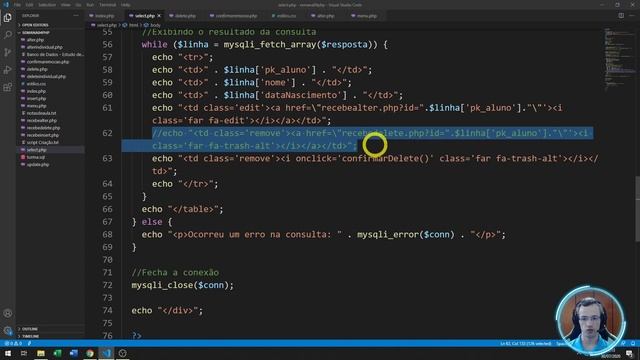Click line number 63 in the gutter
Image resolution: width=640 pixels, height=360 pixels.
click(x=107, y=158)
